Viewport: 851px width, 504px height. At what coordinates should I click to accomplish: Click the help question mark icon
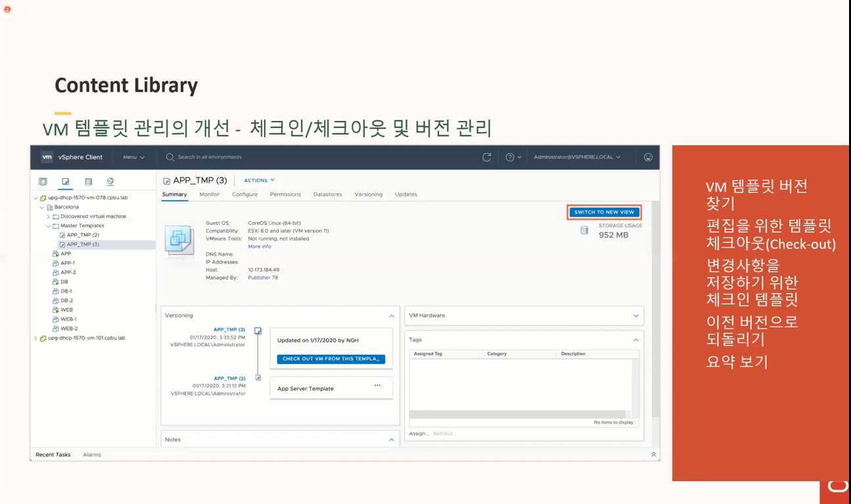pos(510,157)
